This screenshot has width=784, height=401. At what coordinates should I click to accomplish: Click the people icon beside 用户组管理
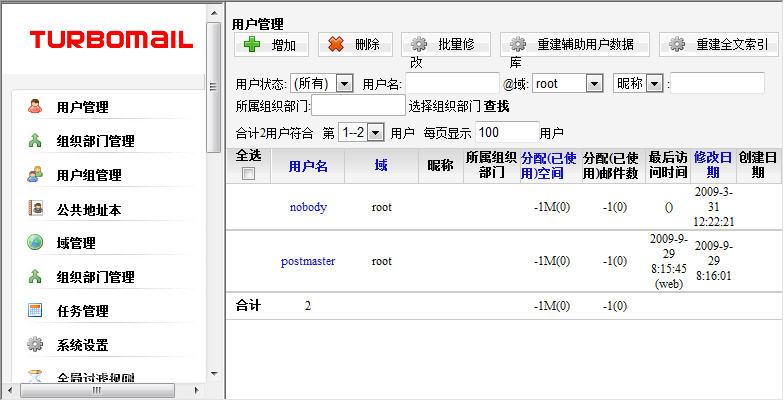(x=35, y=174)
